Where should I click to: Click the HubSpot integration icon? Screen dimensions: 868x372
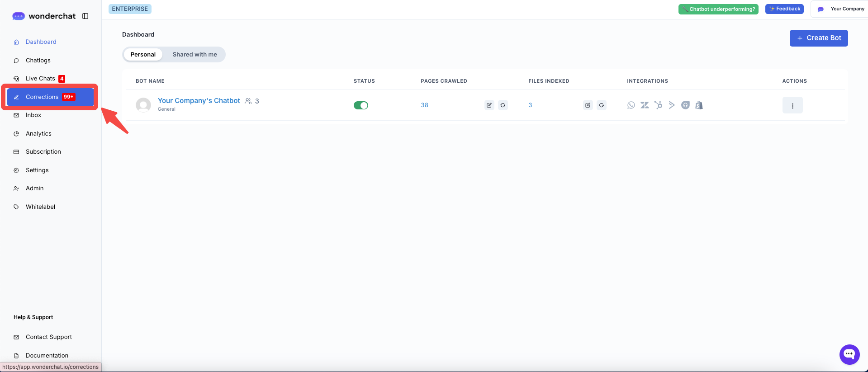pos(658,105)
